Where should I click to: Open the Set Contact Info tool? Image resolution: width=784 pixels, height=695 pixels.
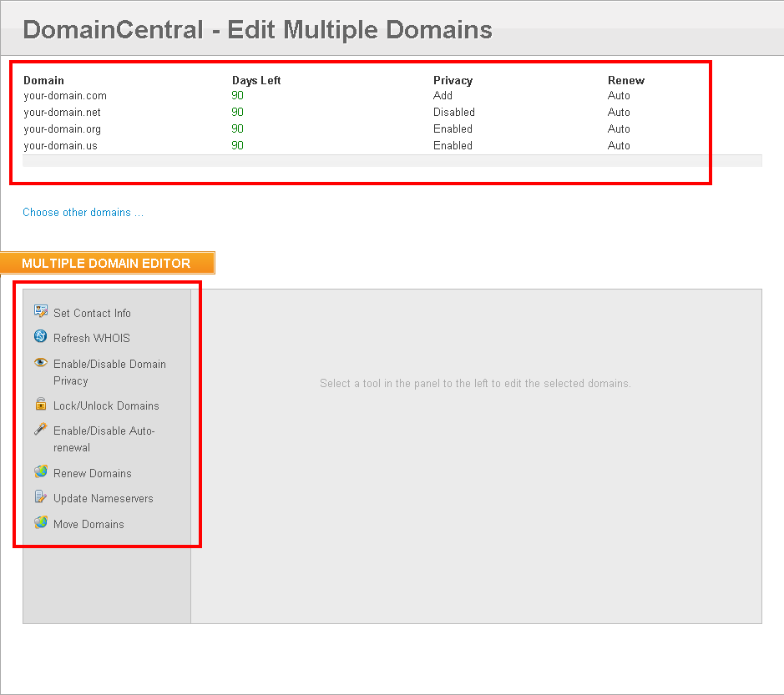point(92,313)
